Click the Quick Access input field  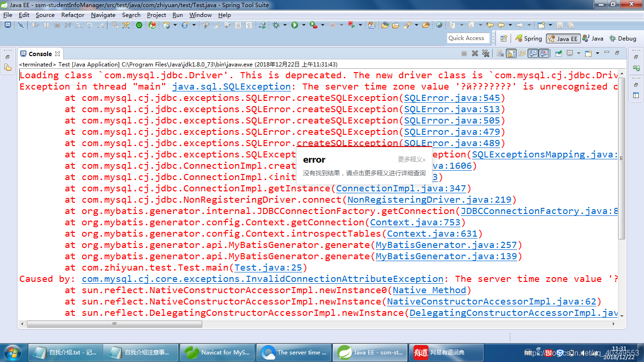[467, 38]
